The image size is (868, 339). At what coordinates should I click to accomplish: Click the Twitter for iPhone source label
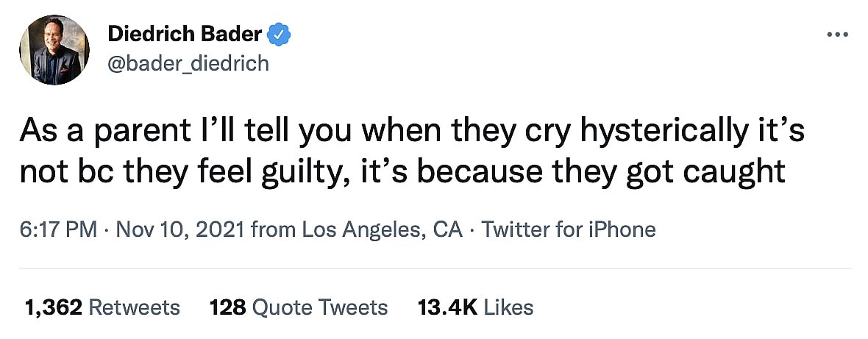coord(568,230)
